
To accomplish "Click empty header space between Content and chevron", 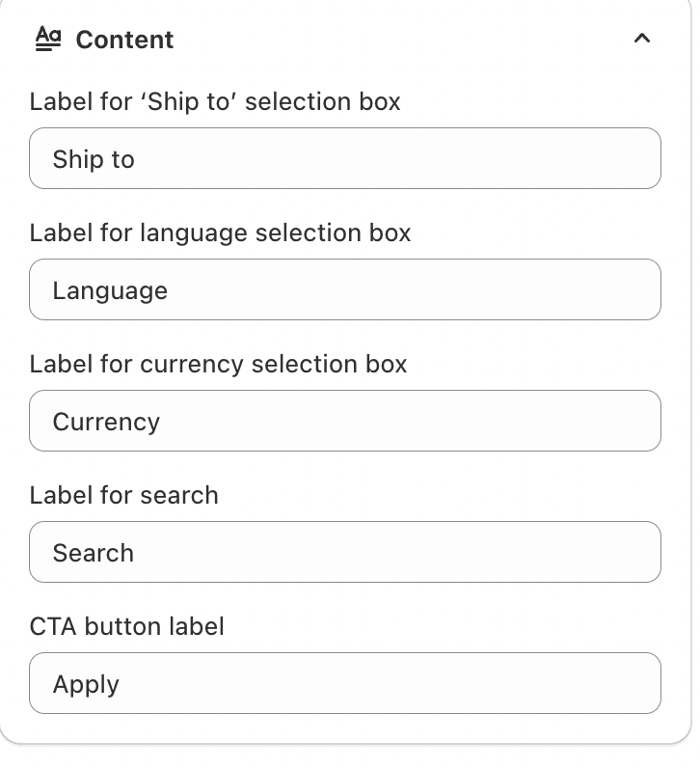I will tap(405, 40).
